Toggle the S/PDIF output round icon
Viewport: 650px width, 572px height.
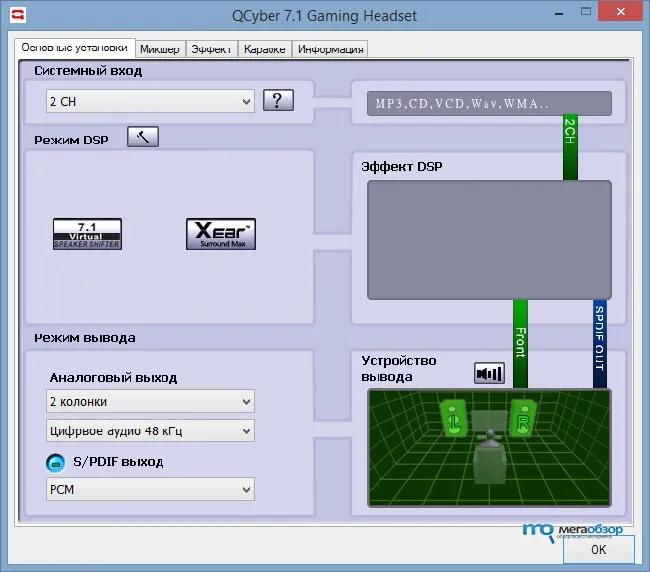tap(55, 462)
